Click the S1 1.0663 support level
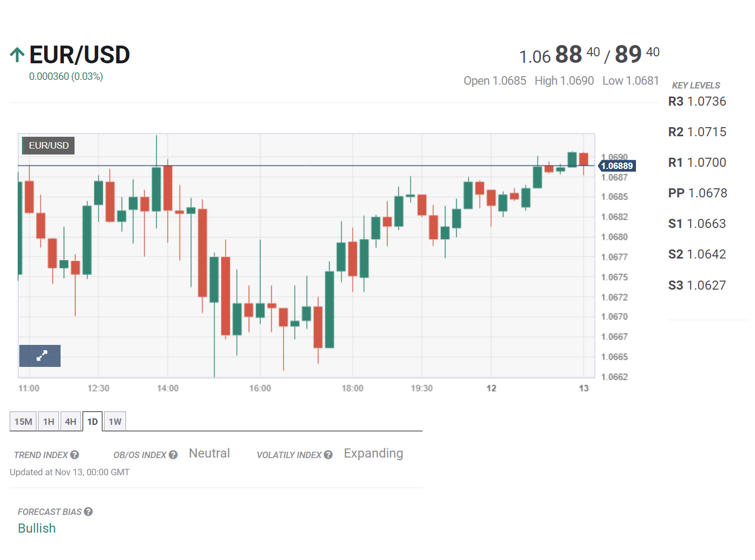Viewport: 755px width, 560px height. pos(697,224)
